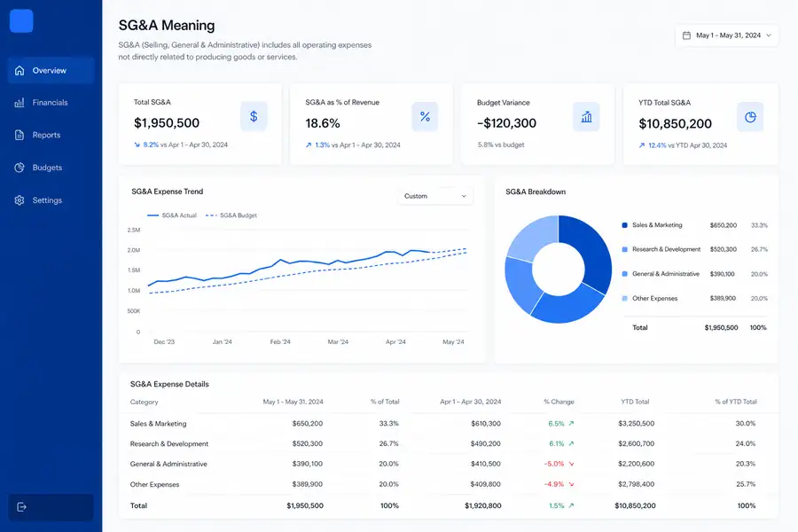The height and width of the screenshot is (532, 798).
Task: Click the $1,950,500 Total SG&A card value
Action: coord(167,122)
